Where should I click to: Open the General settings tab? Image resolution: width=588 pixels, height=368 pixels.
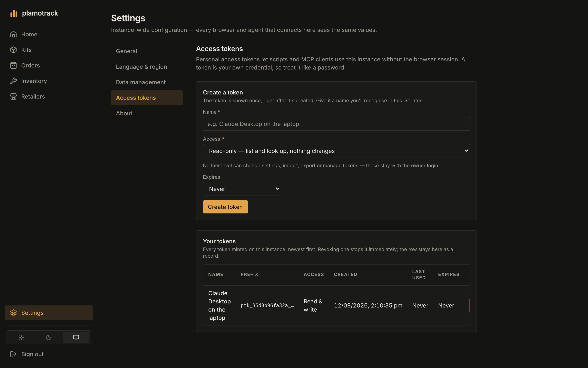[147, 51]
